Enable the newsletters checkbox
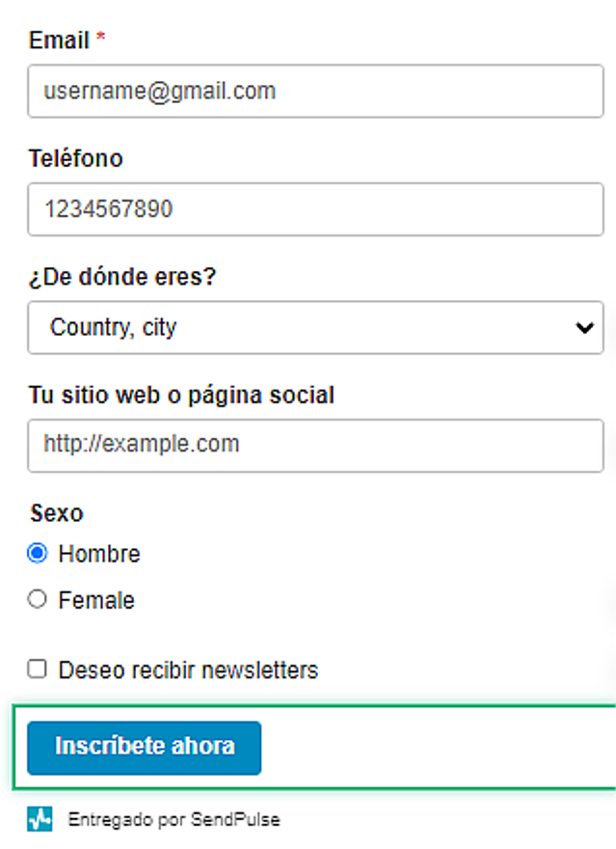This screenshot has height=849, width=616. pyautogui.click(x=38, y=670)
